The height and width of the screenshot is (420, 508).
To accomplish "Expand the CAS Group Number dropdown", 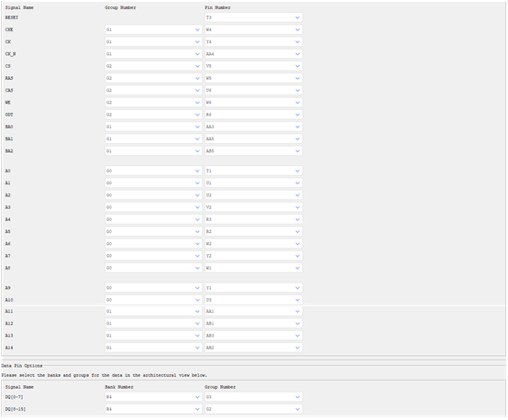I will pos(153,91).
